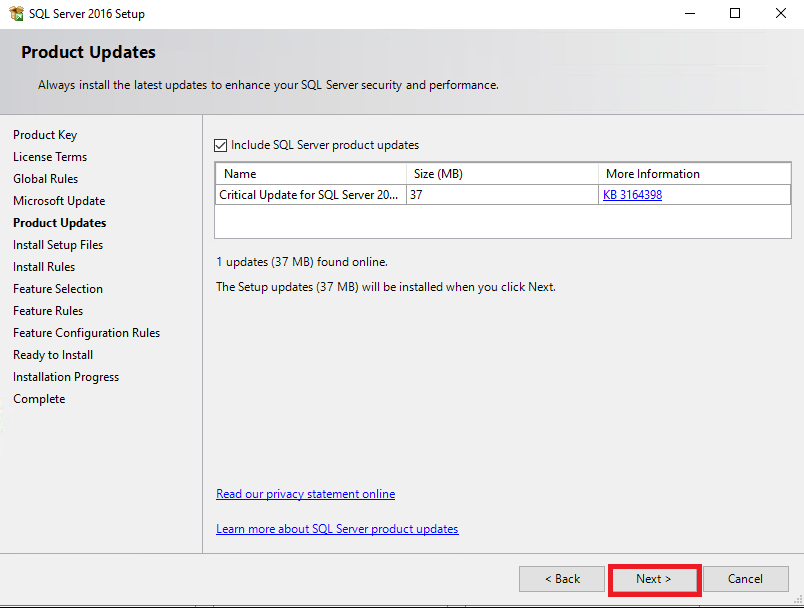
Task: Click the Name column header
Action: point(311,174)
